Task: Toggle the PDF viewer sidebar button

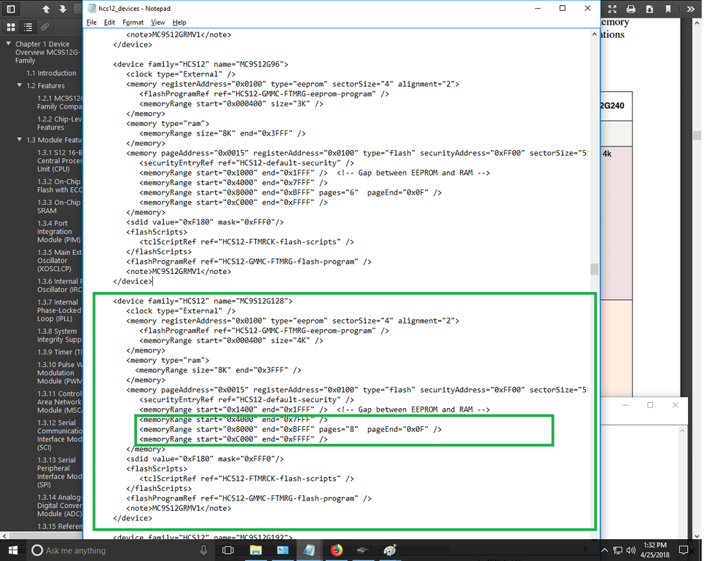Action: pos(11,9)
